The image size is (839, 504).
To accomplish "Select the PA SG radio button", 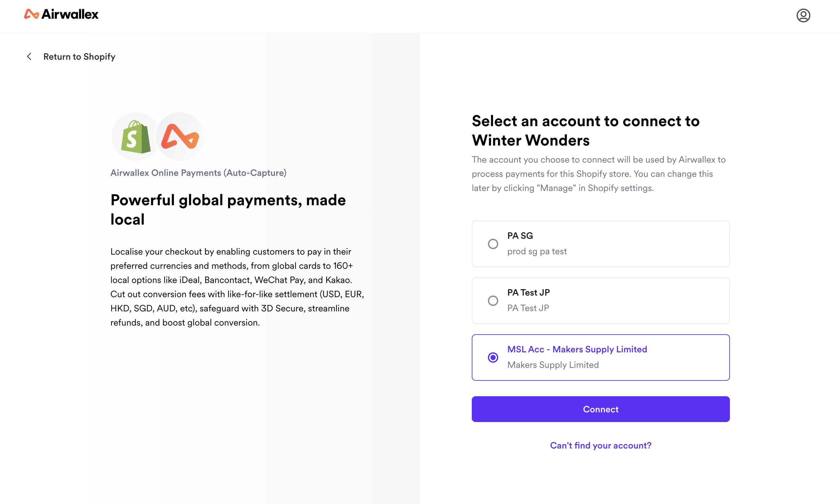I will tap(493, 244).
